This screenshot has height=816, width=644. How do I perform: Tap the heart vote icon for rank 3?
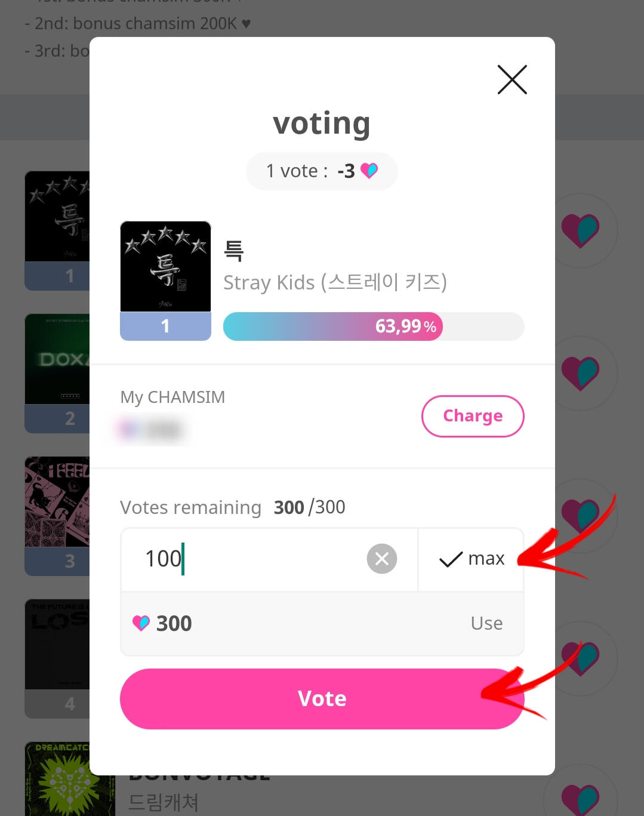pyautogui.click(x=580, y=516)
